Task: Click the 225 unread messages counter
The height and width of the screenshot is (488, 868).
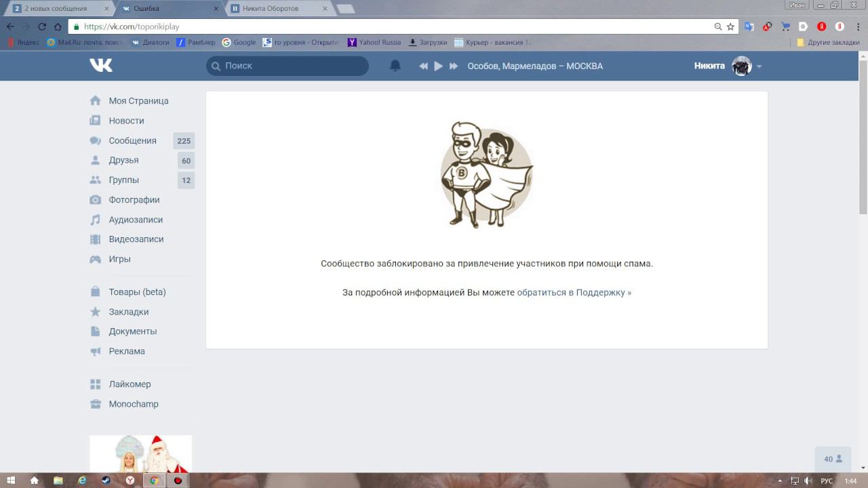Action: tap(184, 141)
